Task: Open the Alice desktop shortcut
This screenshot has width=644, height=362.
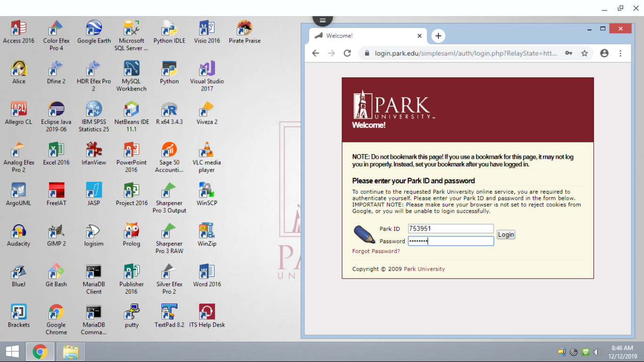Action: (18, 73)
